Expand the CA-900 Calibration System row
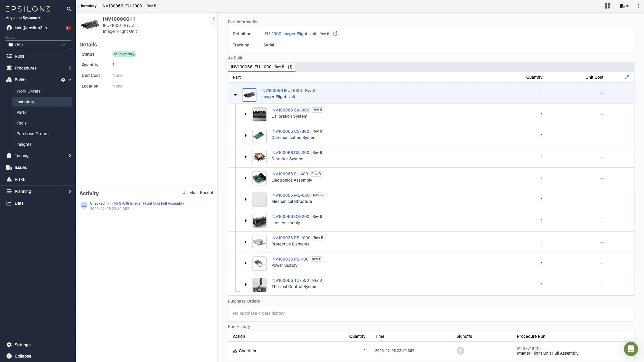The width and height of the screenshot is (644, 362). [x=245, y=114]
